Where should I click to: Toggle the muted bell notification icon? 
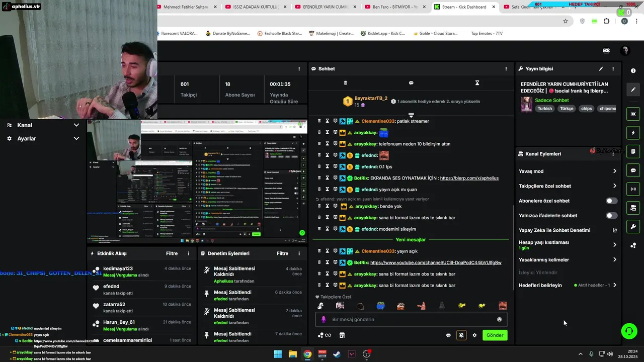tap(461, 335)
